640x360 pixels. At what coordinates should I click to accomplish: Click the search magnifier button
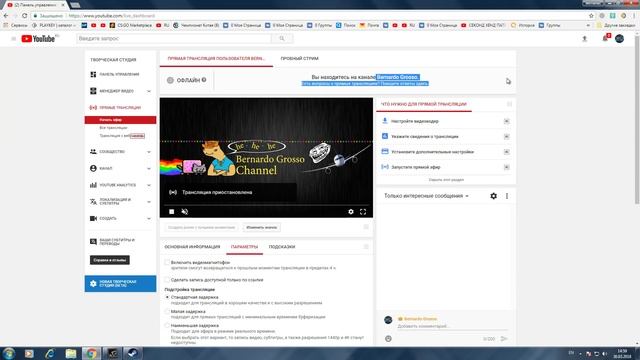pos(282,38)
